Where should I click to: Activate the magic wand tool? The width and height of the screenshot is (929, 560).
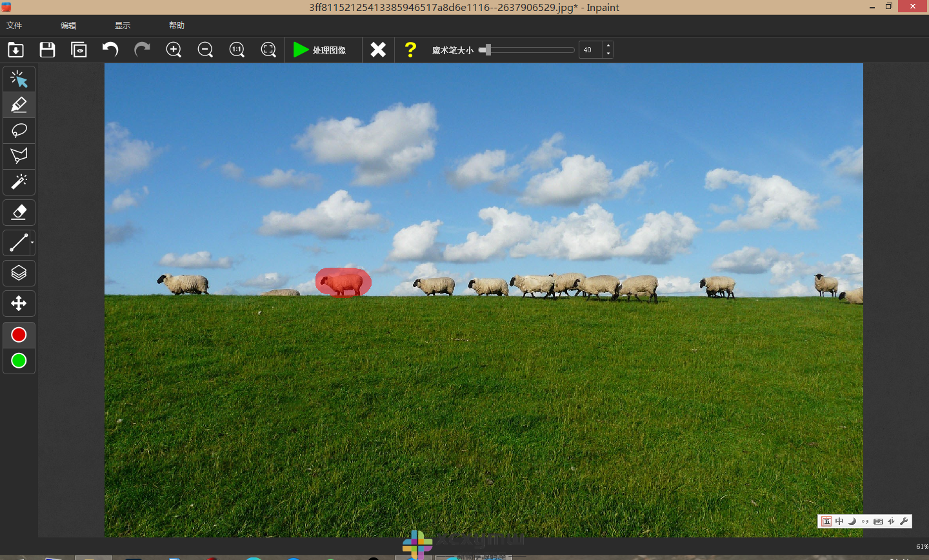19,182
